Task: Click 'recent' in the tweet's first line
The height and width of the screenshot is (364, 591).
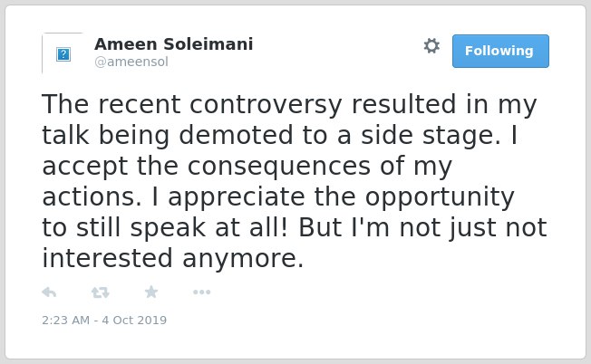Action: tap(139, 105)
